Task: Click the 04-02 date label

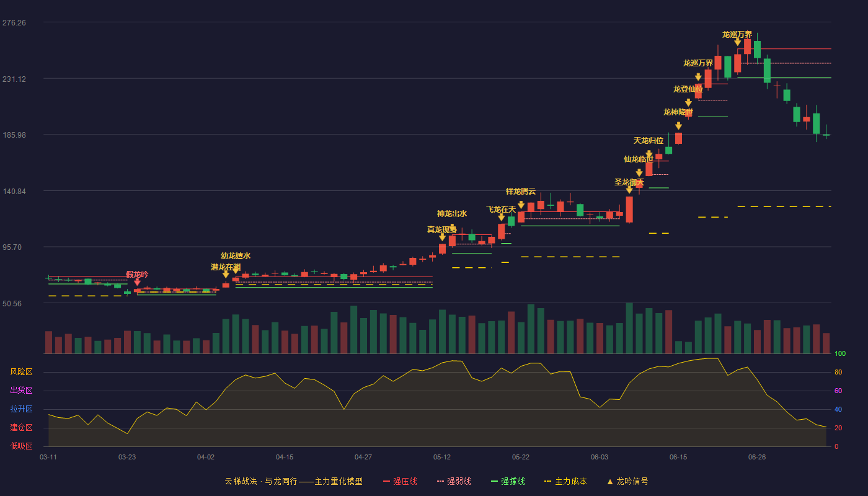Action: 206,457
